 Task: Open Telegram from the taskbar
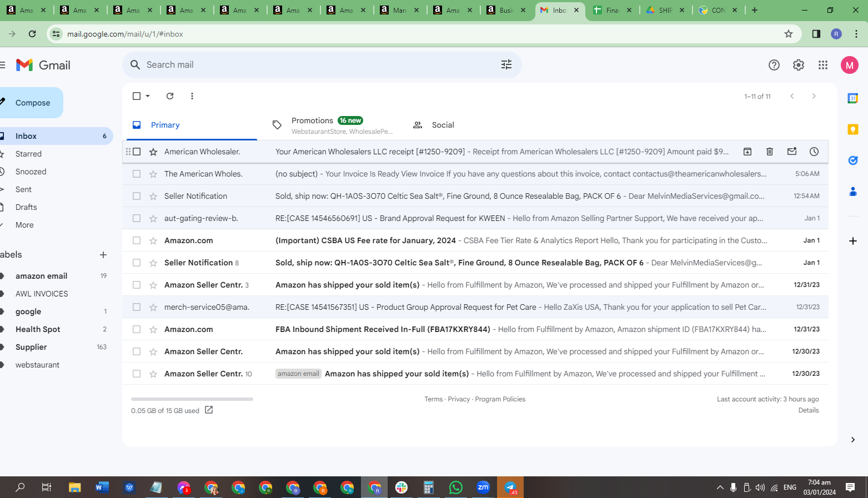(510, 487)
